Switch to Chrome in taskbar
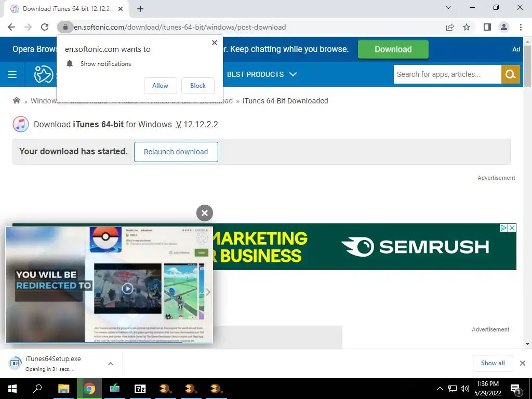 [x=89, y=389]
